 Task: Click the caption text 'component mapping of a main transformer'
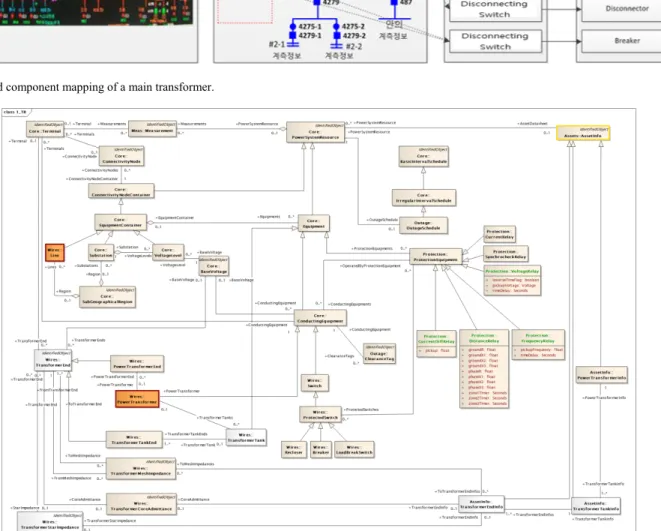pyautogui.click(x=110, y=87)
